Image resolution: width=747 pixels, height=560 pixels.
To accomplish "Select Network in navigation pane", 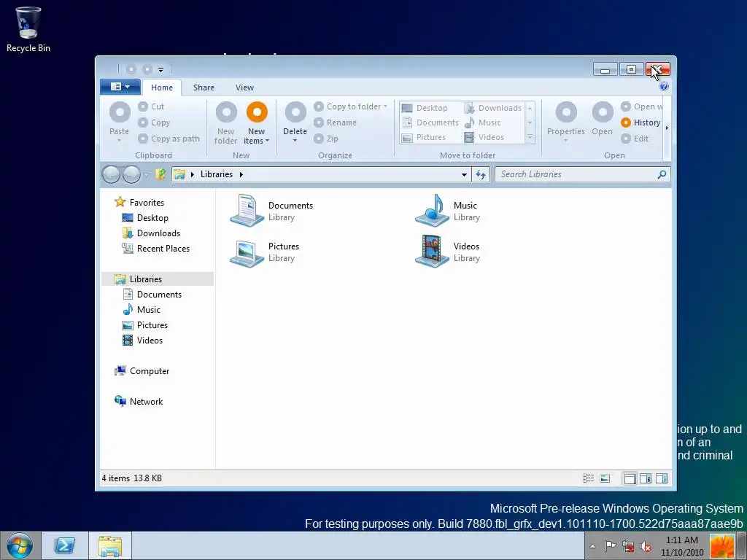I will pyautogui.click(x=138, y=402).
